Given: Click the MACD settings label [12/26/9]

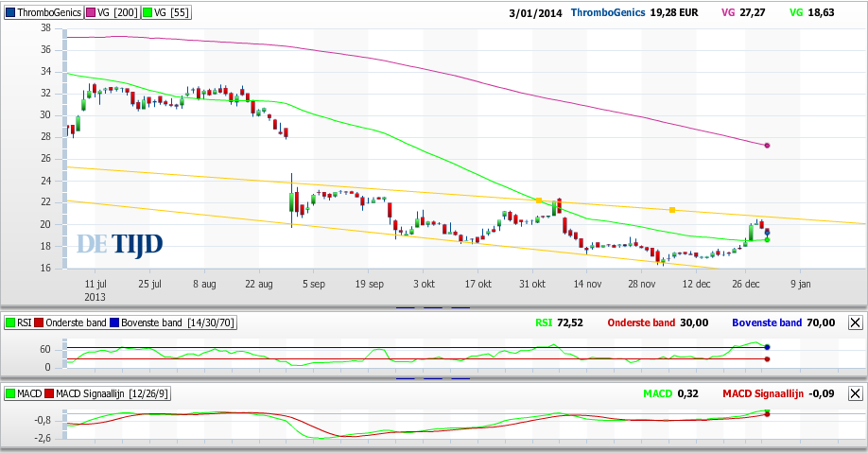Looking at the screenshot, I should (x=148, y=393).
